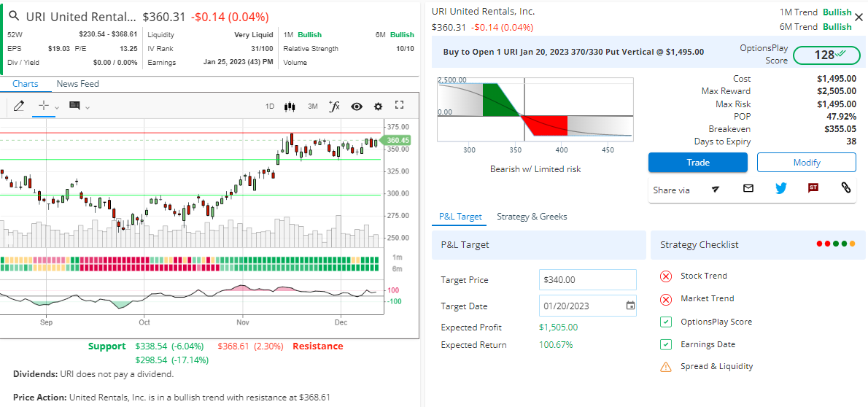Share the trade on Twitter
Screen dimensions: 868x407
[x=781, y=188]
